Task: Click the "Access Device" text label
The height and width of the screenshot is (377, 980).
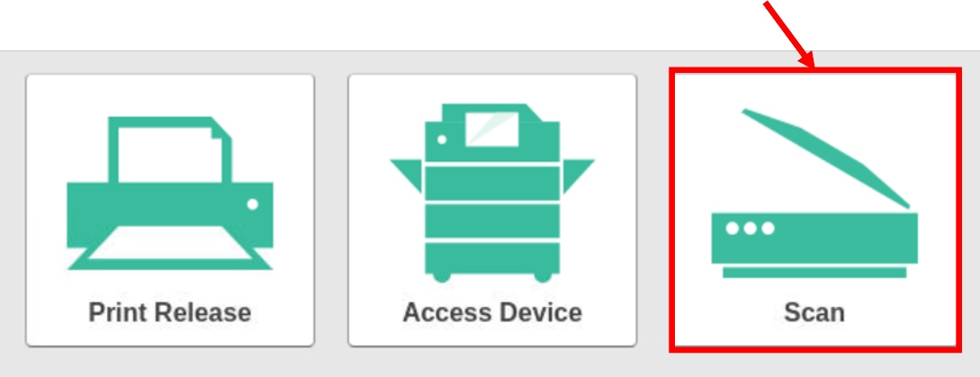Action: [492, 312]
